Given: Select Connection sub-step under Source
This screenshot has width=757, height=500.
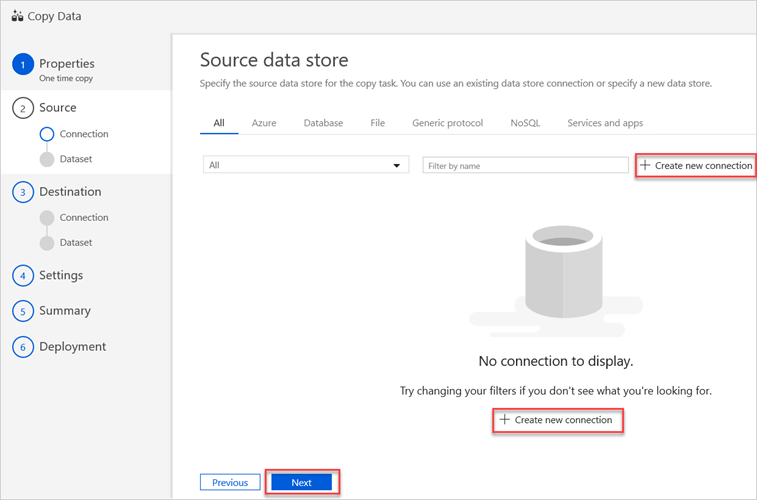Looking at the screenshot, I should (83, 134).
